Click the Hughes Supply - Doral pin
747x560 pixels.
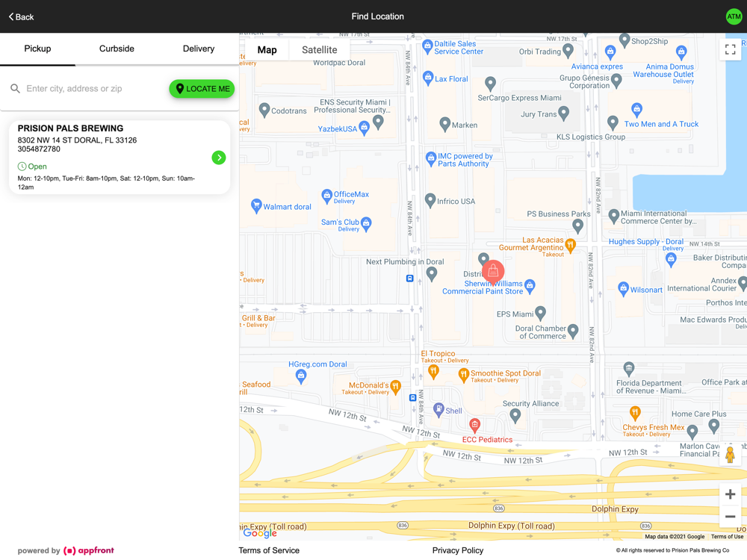671,260
